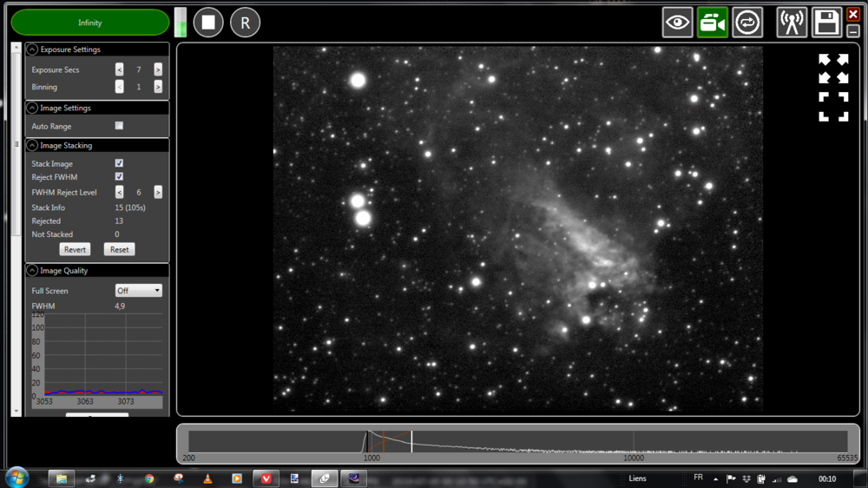Close the application with red X
The height and width of the screenshot is (488, 868).
point(853,14)
